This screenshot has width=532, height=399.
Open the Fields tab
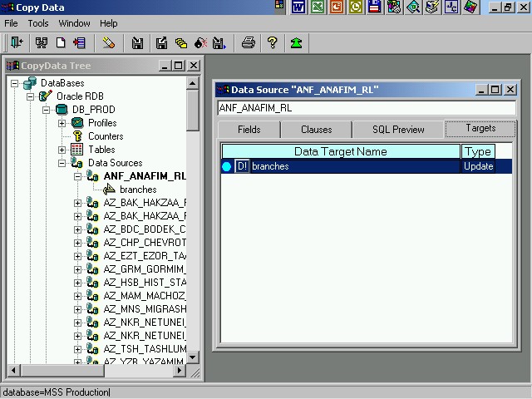coord(249,130)
